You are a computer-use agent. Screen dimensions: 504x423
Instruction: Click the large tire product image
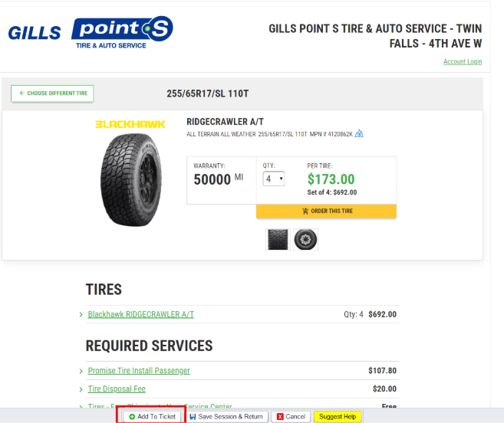[x=131, y=180]
